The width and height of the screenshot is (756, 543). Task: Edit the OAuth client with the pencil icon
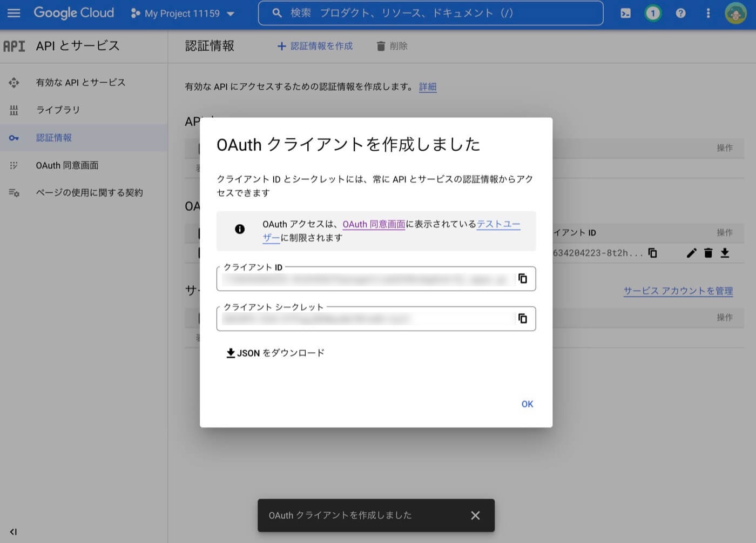691,253
